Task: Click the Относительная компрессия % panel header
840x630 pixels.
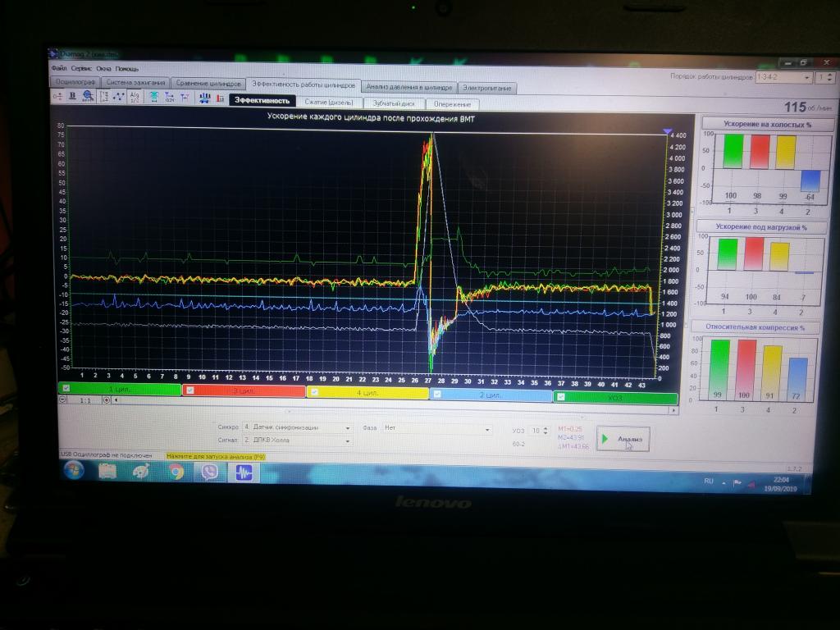Action: pos(755,326)
